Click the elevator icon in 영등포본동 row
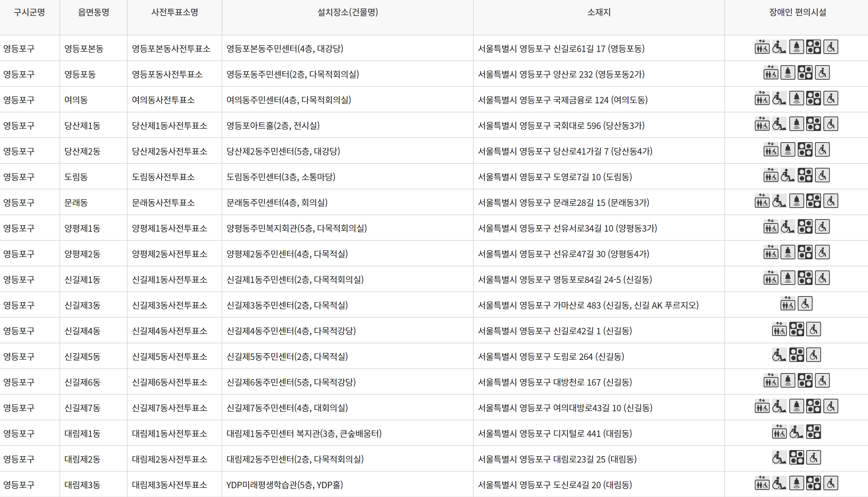The height and width of the screenshot is (497, 868). click(762, 47)
